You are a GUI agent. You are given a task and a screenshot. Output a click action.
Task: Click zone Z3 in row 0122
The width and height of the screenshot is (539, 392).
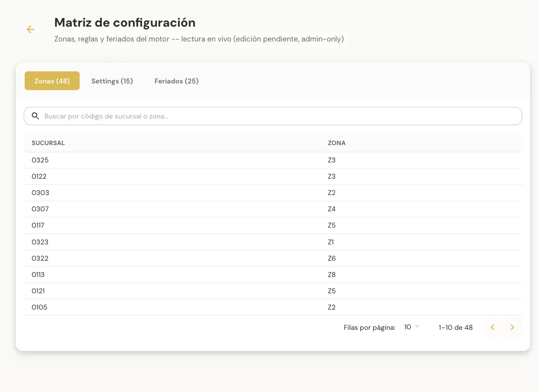pyautogui.click(x=332, y=176)
